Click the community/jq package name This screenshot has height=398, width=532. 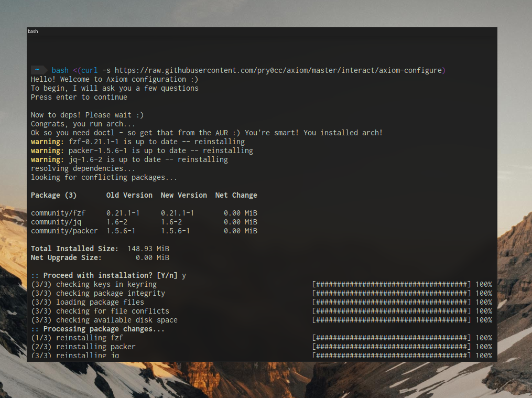[x=56, y=222]
